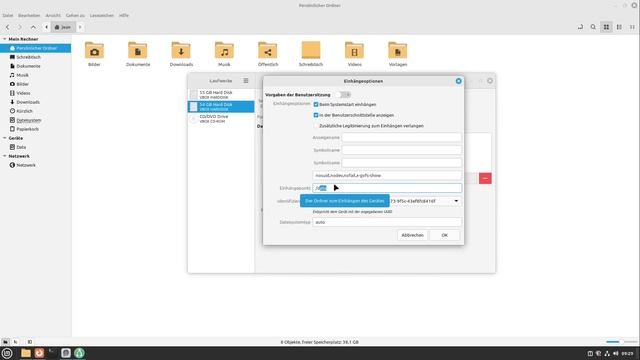Screen dimensions: 640x360
Task: Click the Dateisystemtyp field containing auto
Action: click(x=387, y=222)
